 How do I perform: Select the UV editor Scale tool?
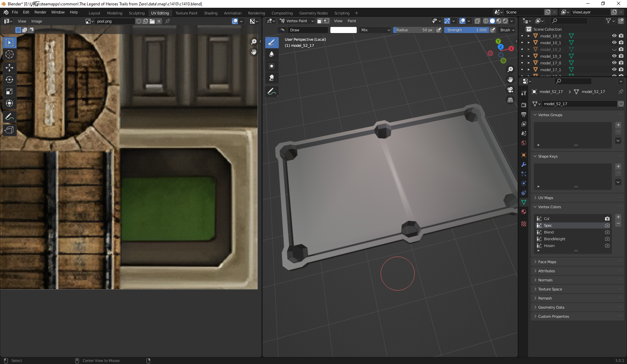(9, 91)
